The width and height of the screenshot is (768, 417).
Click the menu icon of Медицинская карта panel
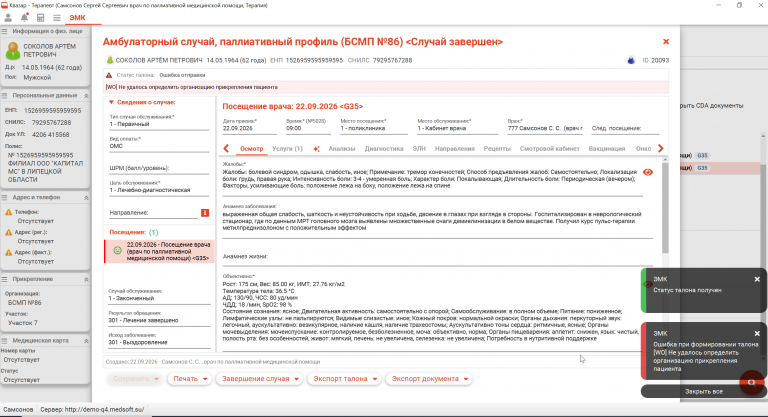tap(4, 341)
